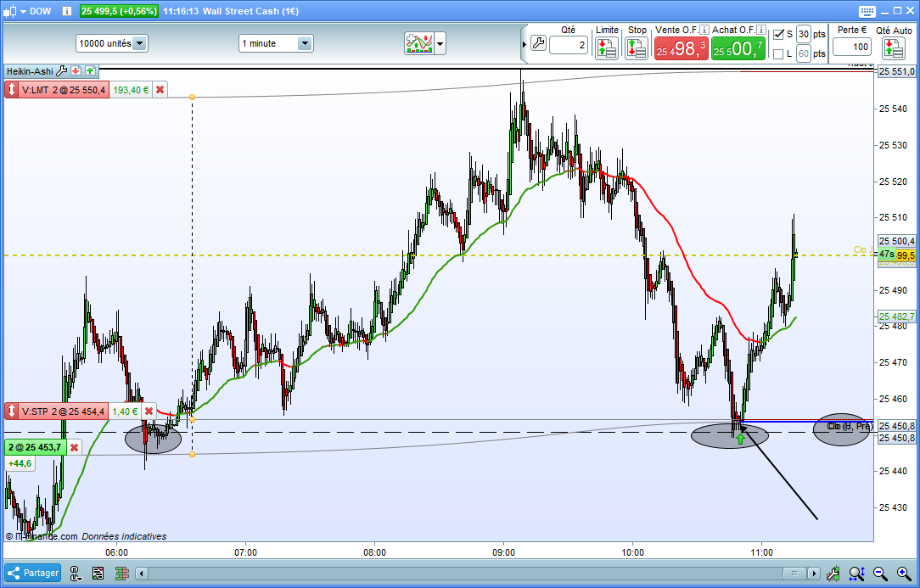Select the 2 @ 25 453,7 position label
Image resolution: width=920 pixels, height=588 pixels.
pos(35,447)
